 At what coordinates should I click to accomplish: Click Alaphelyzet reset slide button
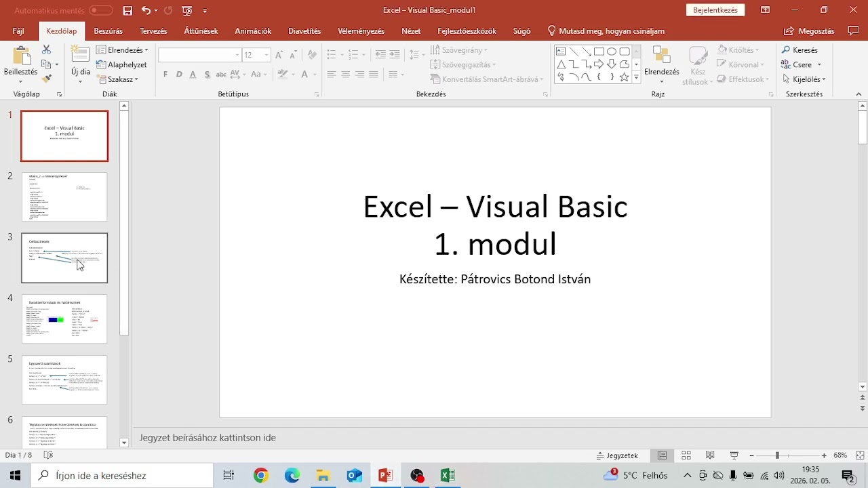click(x=122, y=65)
